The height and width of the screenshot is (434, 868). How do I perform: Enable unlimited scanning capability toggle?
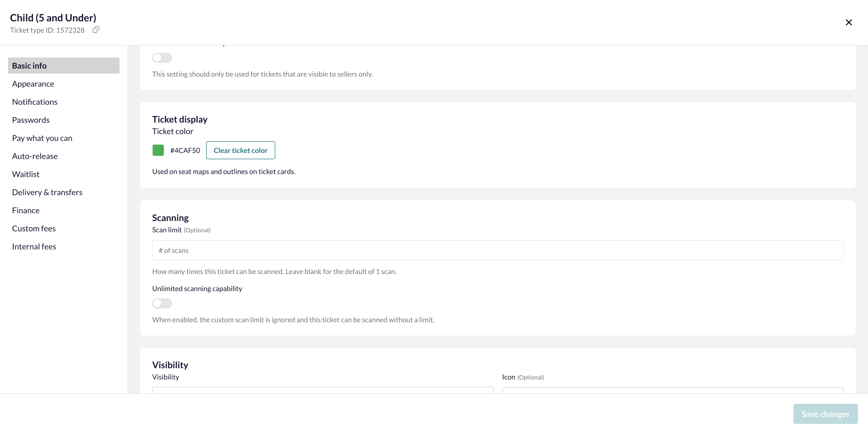pos(162,303)
